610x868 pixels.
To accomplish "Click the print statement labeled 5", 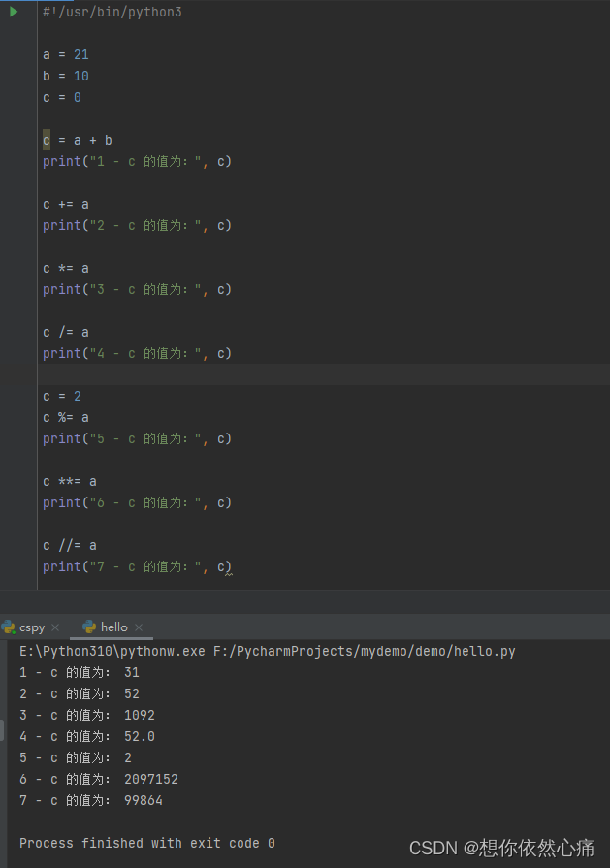I will (x=138, y=439).
